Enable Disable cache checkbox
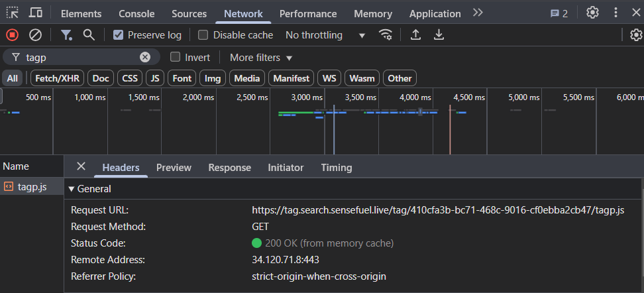 coord(203,35)
